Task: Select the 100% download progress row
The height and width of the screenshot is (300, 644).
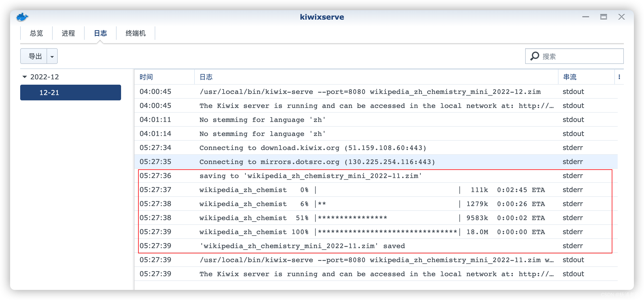Action: (376, 232)
